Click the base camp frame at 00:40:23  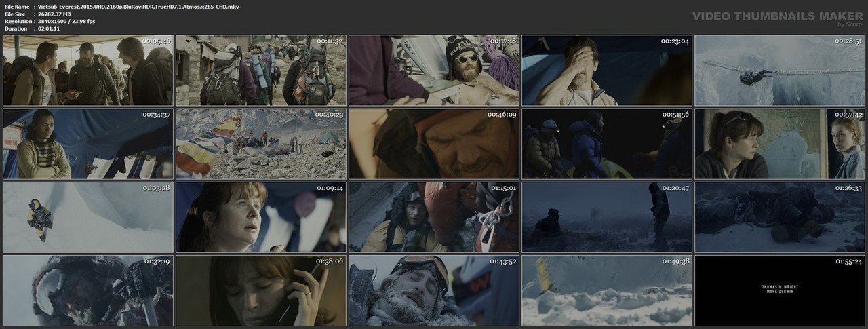(x=261, y=144)
